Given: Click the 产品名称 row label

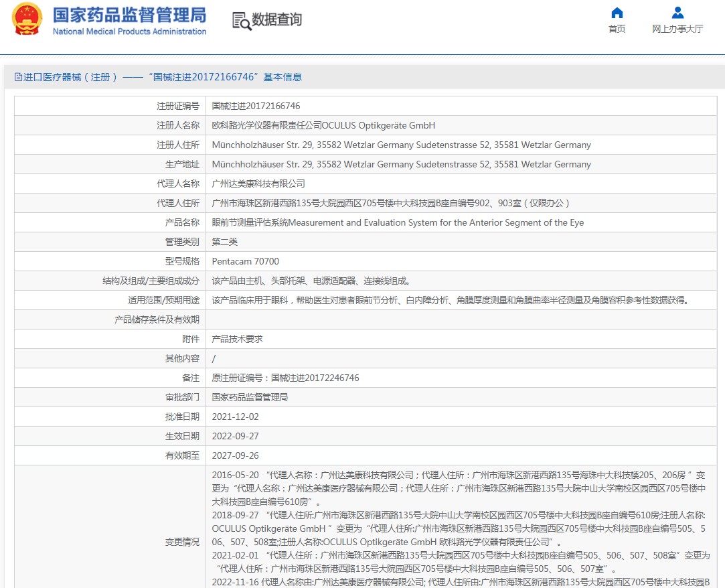Looking at the screenshot, I should tap(182, 222).
